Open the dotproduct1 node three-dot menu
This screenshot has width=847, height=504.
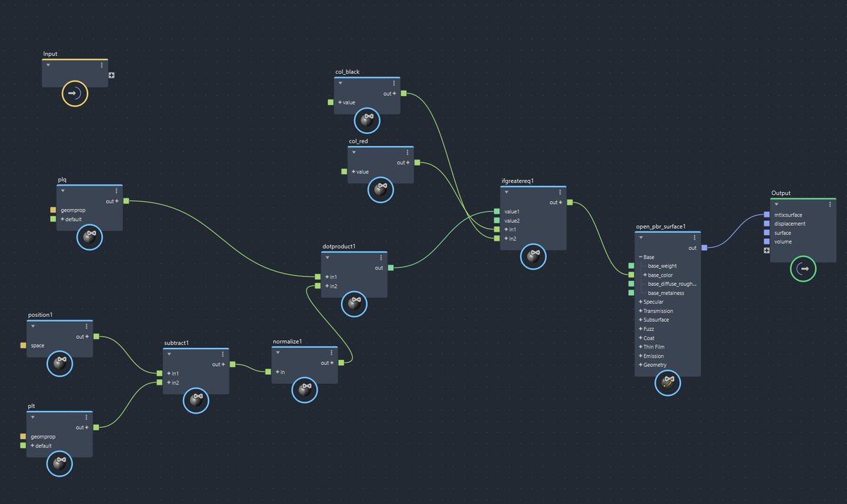[381, 258]
